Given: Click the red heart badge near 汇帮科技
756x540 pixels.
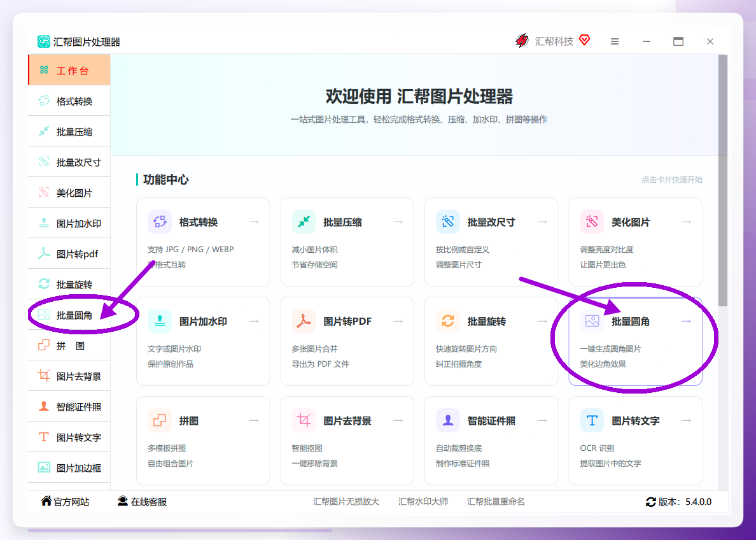Looking at the screenshot, I should coord(584,39).
